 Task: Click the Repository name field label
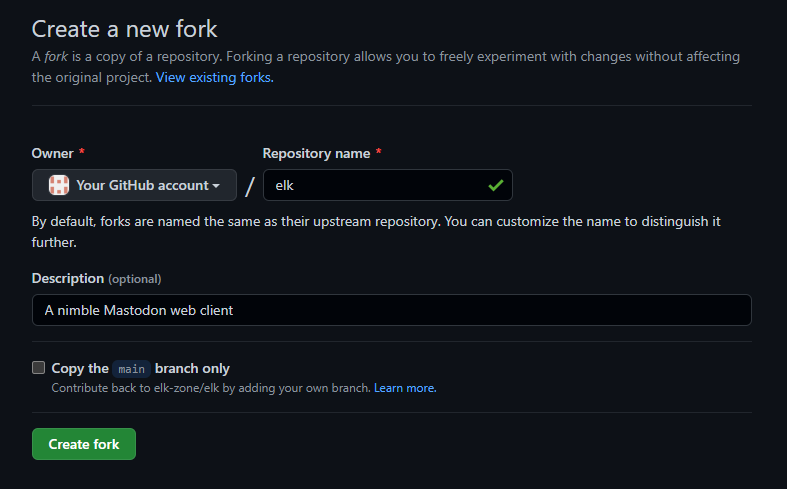point(316,153)
